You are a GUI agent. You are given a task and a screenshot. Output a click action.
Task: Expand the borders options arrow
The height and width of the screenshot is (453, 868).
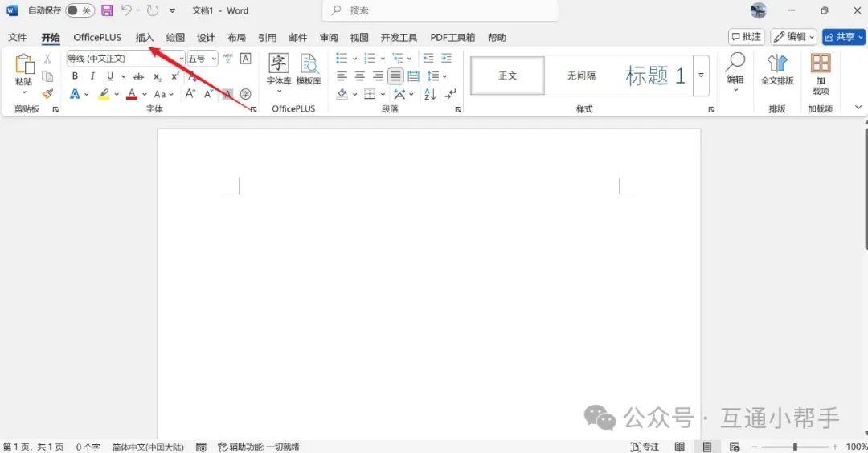pos(383,94)
